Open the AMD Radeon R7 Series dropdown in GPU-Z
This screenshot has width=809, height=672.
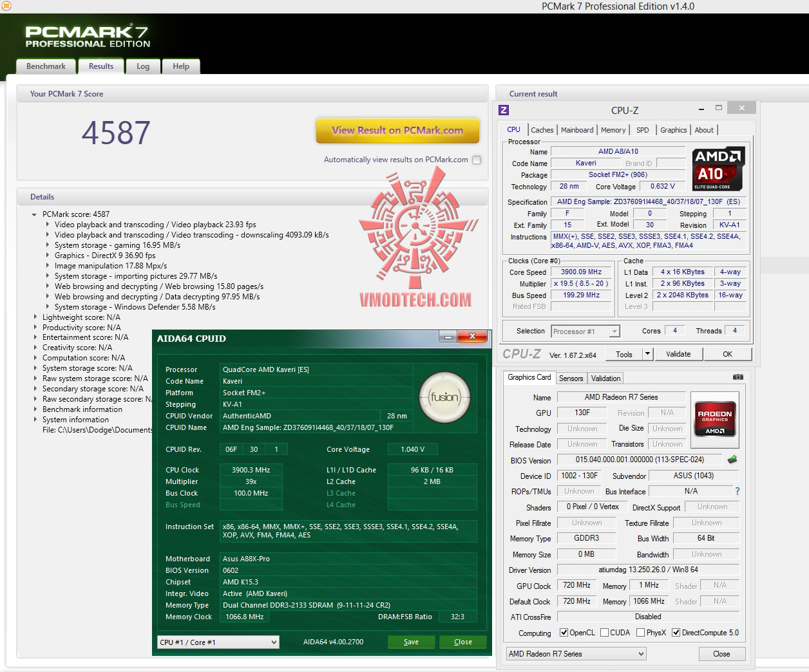[640, 654]
